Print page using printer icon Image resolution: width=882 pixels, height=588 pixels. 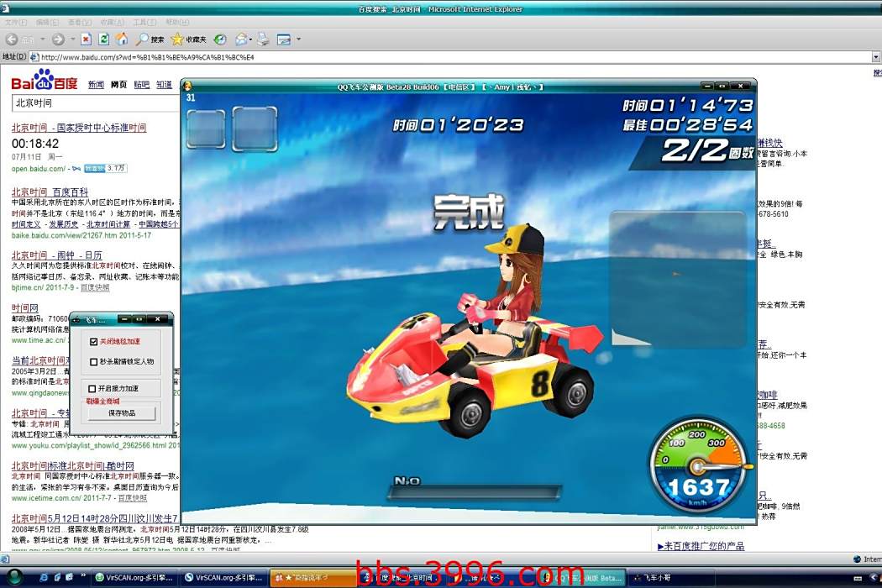pyautogui.click(x=263, y=39)
